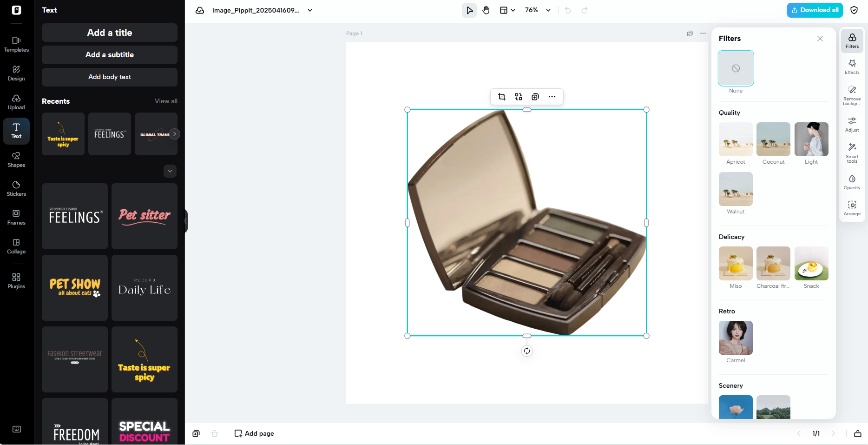Open the Adjust tool
This screenshot has height=445, width=868.
[852, 125]
